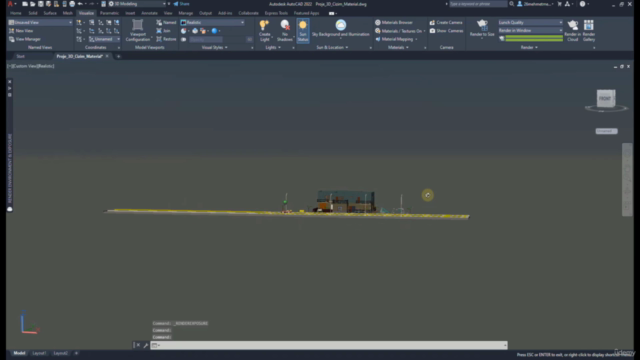
Task: Click the opacity slider in Visual Styles
Action: tap(206, 39)
